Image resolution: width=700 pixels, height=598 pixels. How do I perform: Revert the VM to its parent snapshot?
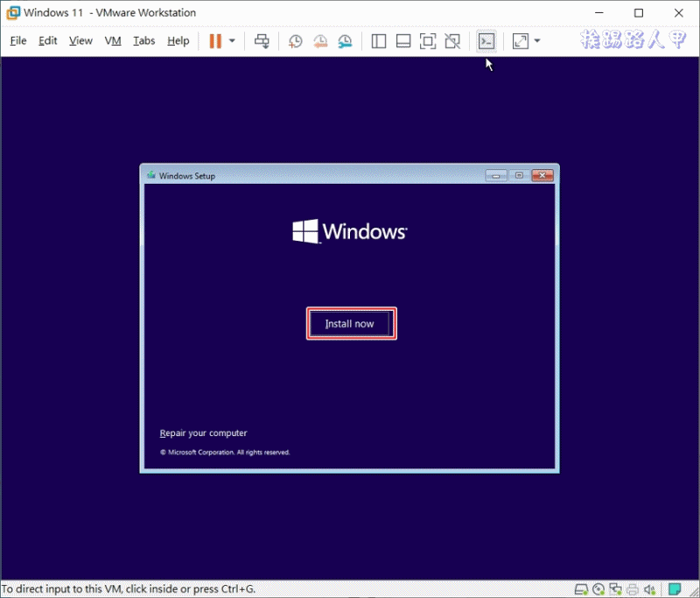(319, 40)
